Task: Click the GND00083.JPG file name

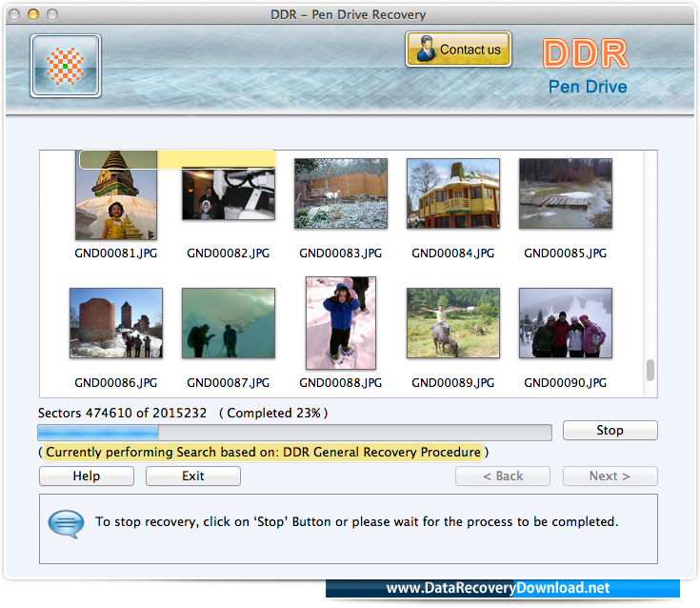Action: click(341, 253)
